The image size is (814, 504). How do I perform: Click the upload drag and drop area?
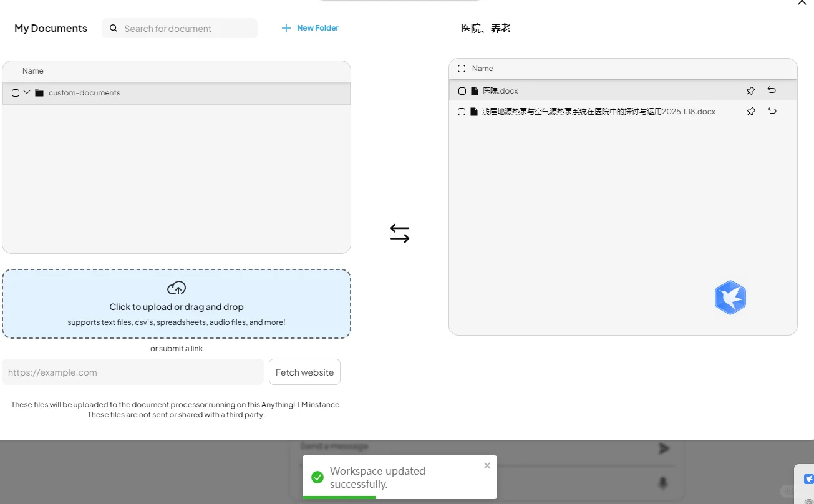(177, 304)
